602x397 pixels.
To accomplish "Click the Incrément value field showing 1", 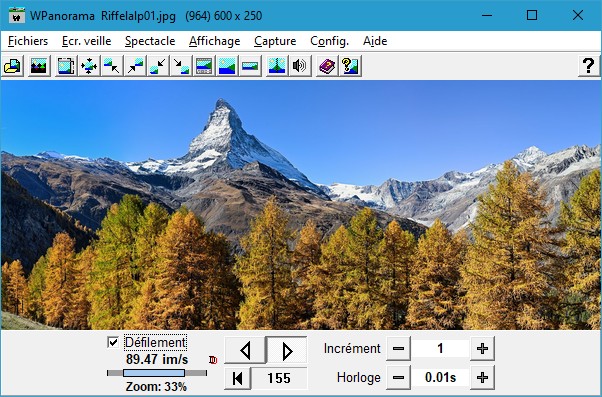I will click(440, 349).
